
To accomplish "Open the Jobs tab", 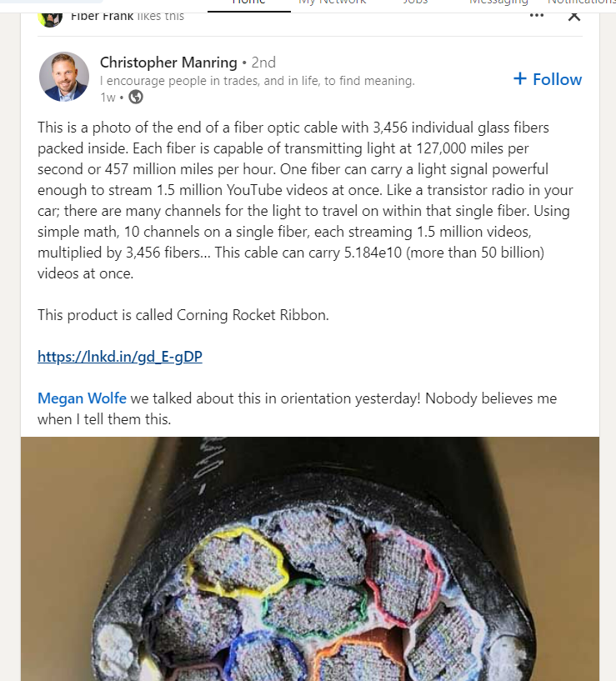I will pyautogui.click(x=415, y=3).
